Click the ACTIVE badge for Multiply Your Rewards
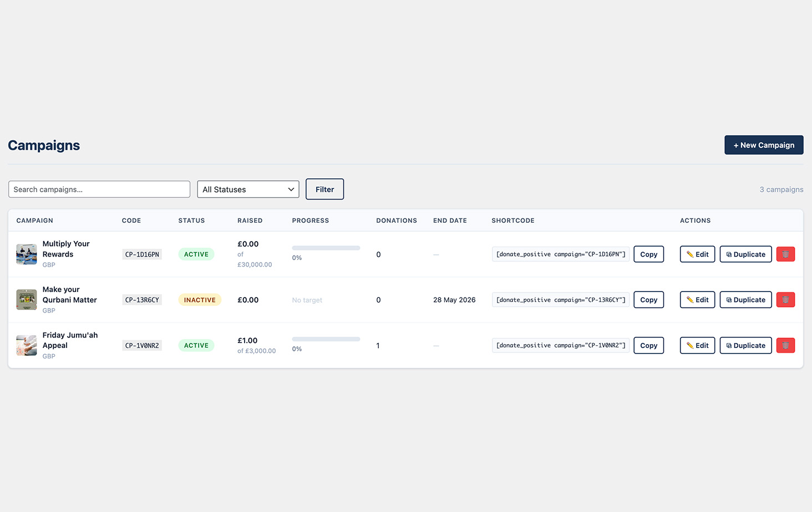812x512 pixels. coord(196,254)
